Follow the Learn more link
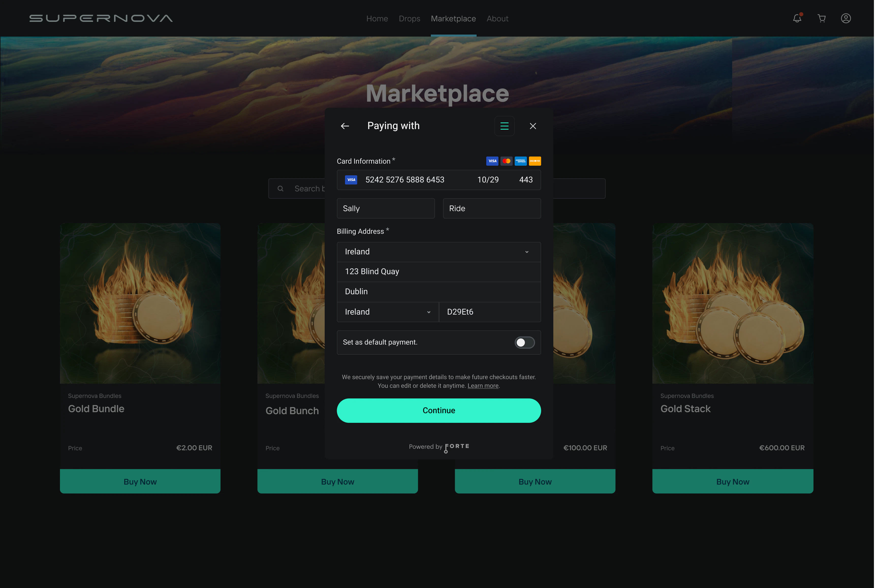The height and width of the screenshot is (588, 878). coord(483,386)
